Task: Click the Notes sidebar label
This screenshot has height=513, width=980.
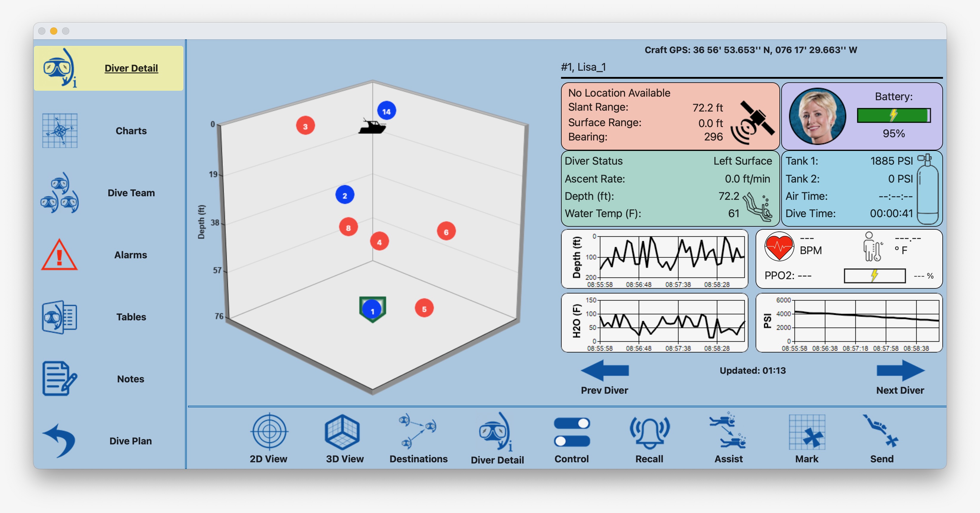Action: pos(130,379)
